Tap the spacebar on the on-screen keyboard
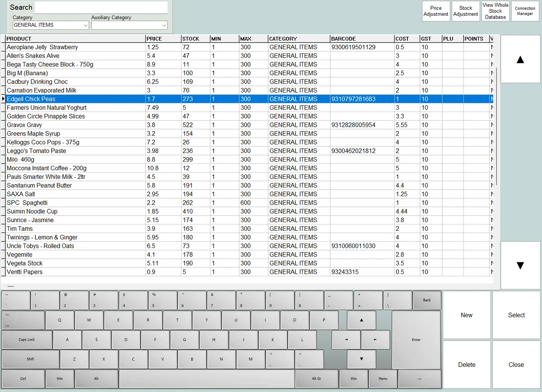542x392 pixels. (207, 378)
